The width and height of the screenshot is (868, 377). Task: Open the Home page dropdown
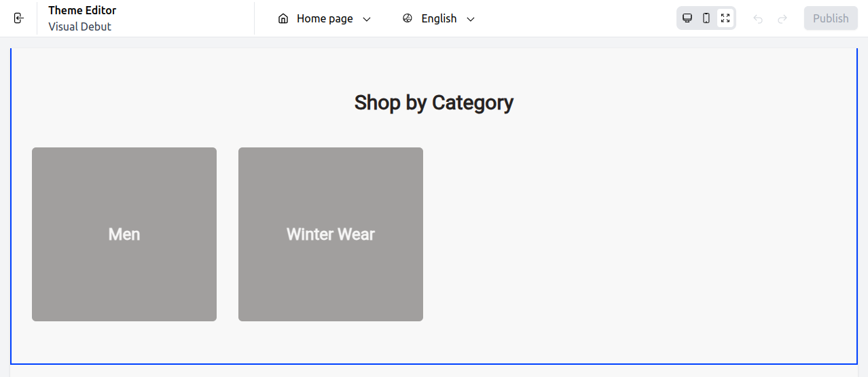[325, 18]
